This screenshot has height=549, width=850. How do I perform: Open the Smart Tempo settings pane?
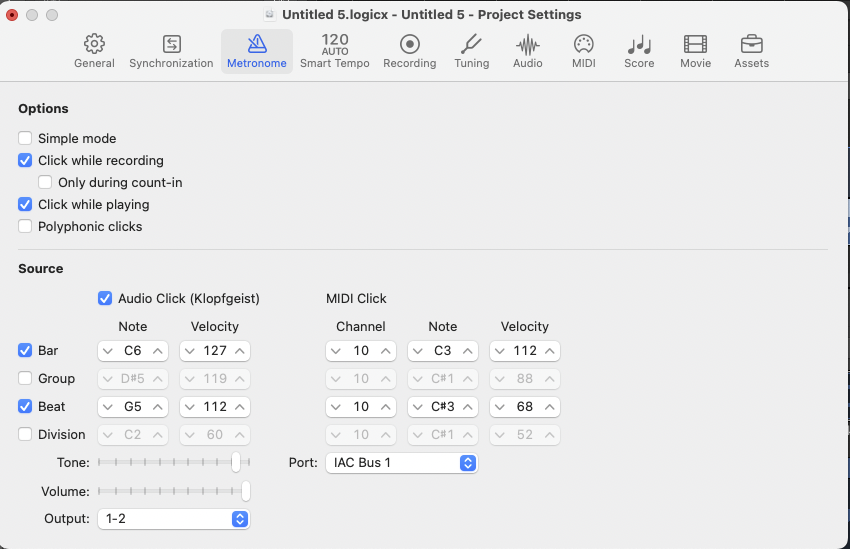(x=334, y=51)
